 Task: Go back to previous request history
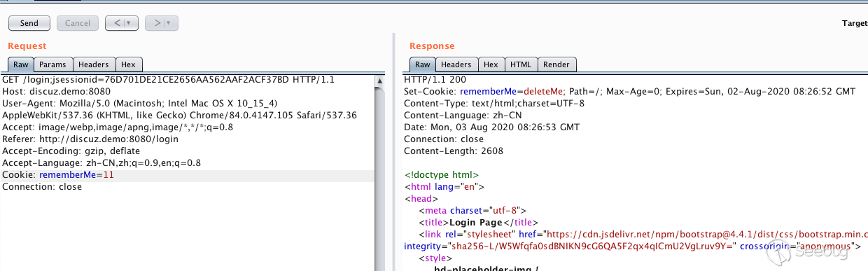[x=115, y=23]
